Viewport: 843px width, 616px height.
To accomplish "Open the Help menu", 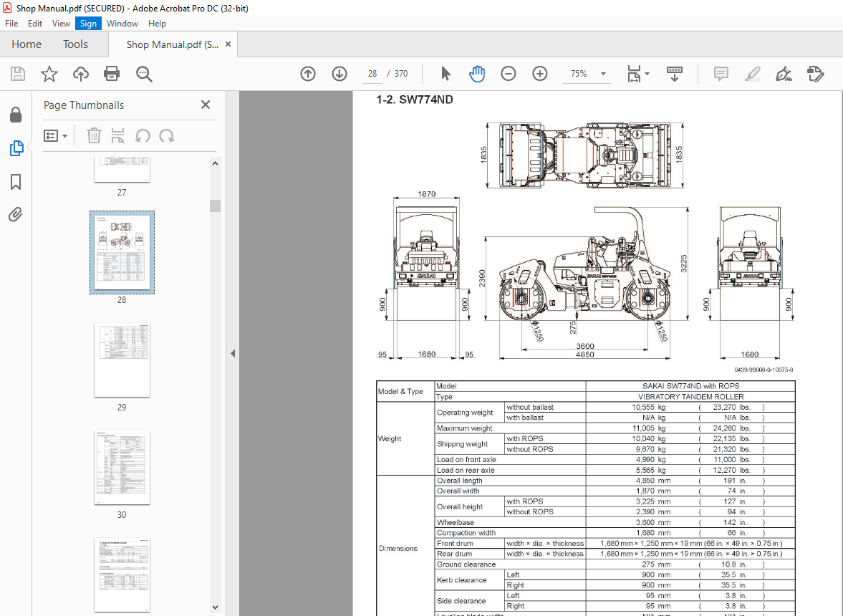I will (157, 24).
